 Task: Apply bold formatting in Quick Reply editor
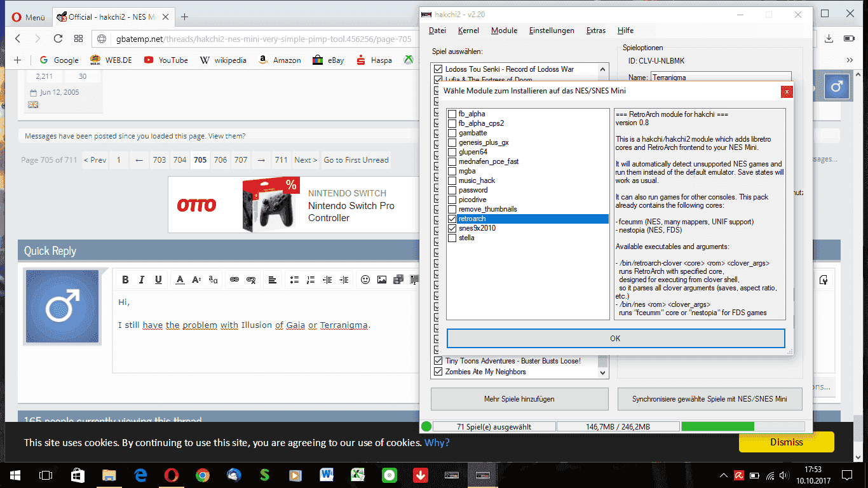125,280
